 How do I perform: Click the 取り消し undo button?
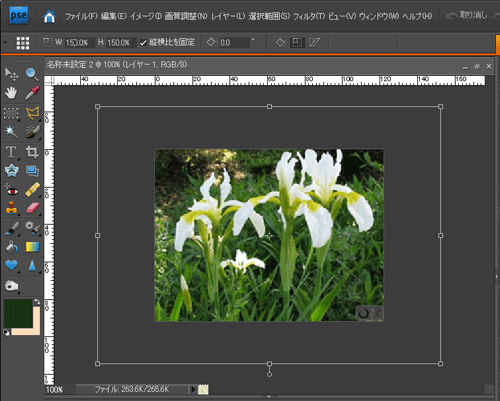(467, 15)
